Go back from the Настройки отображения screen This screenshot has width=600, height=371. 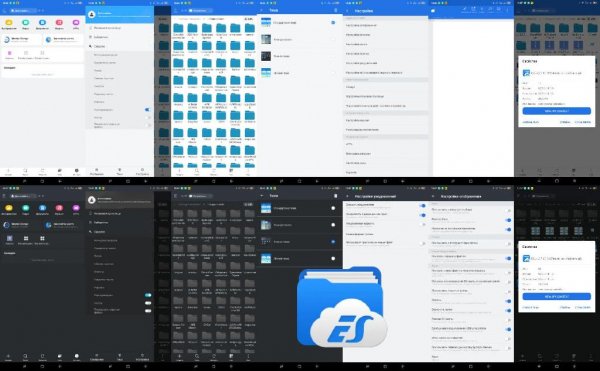tap(433, 196)
